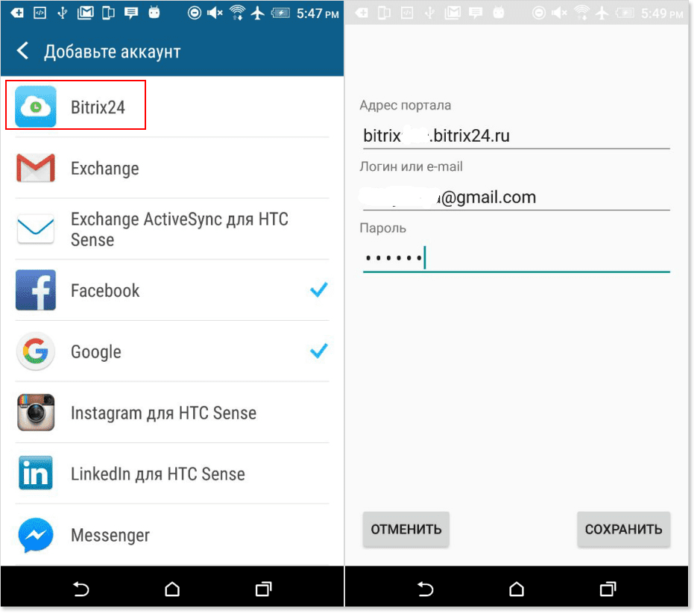Select the Google account entry
The height and width of the screenshot is (614, 700).
click(172, 351)
